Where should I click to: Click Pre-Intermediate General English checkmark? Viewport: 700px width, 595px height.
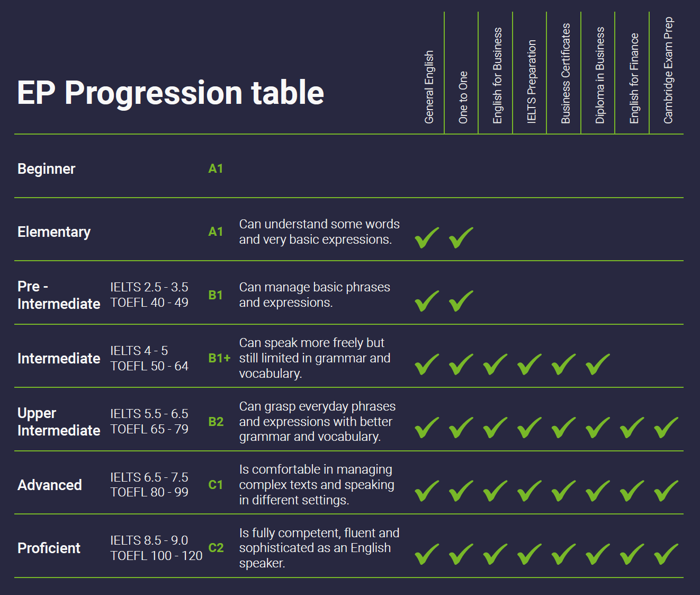(x=427, y=301)
